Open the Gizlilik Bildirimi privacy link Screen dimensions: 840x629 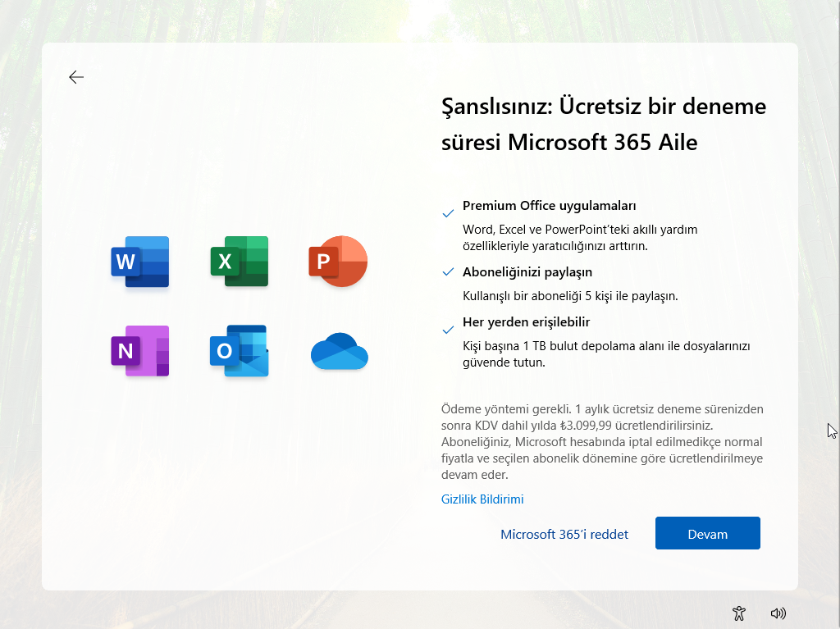coord(482,499)
